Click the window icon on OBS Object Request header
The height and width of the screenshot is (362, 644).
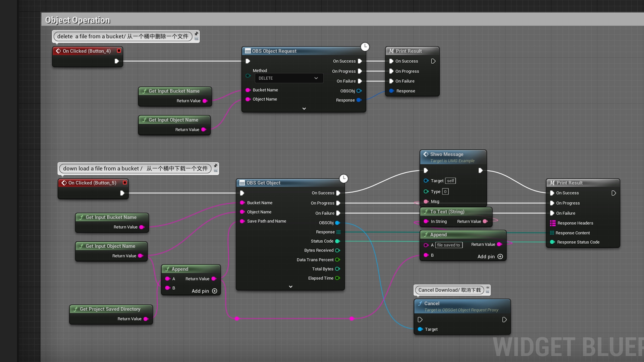click(x=248, y=51)
